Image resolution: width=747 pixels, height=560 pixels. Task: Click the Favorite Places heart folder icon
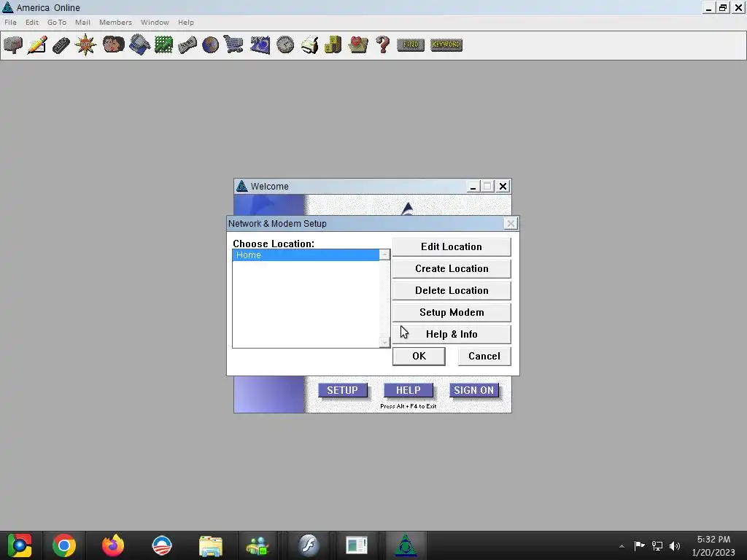(358, 45)
